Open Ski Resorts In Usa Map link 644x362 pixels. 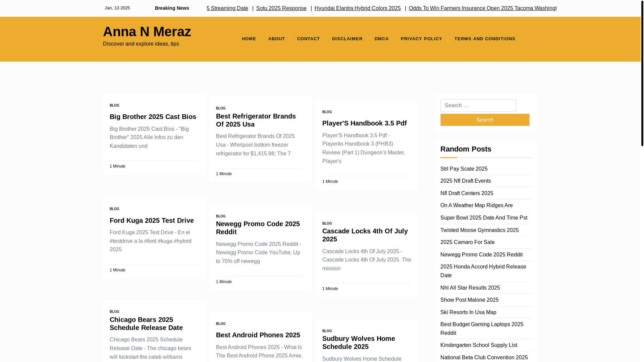pos(468,312)
